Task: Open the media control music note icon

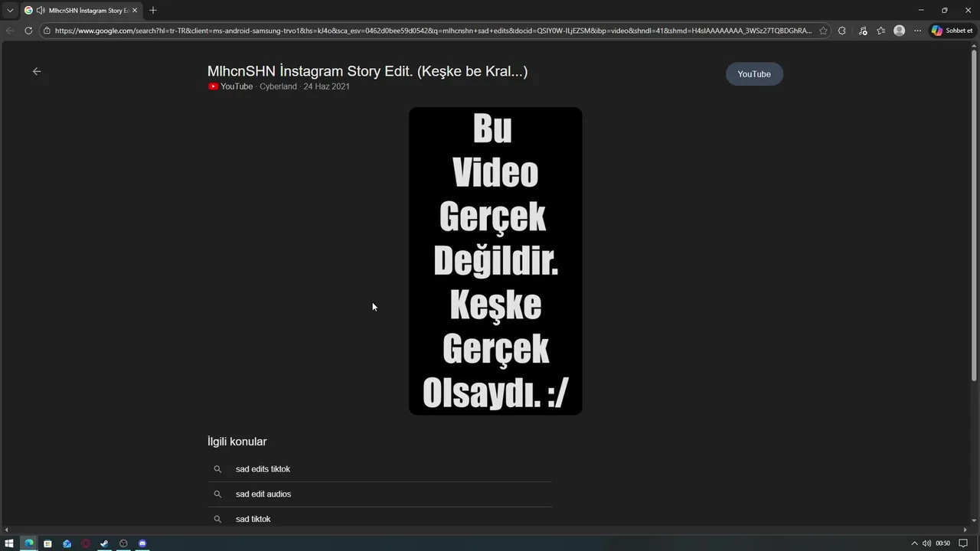Action: (x=863, y=31)
